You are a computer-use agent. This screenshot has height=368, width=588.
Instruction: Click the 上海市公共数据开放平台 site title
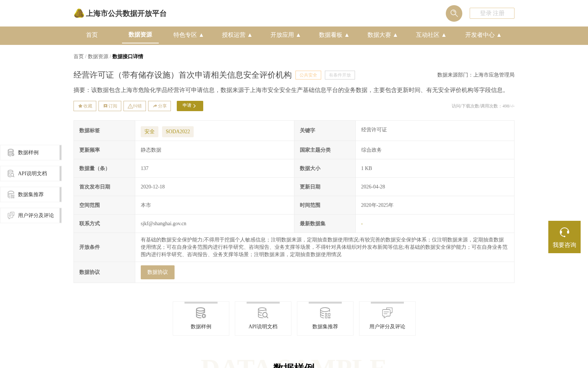pos(126,14)
